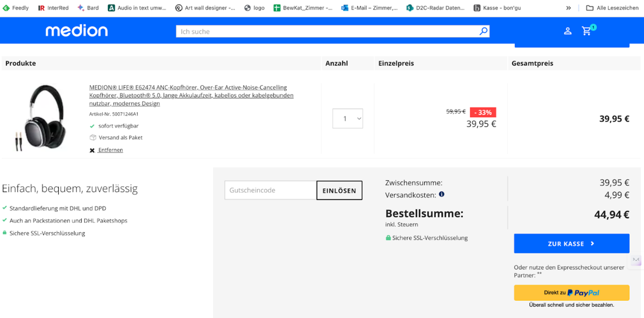Open the Bard bookmark

(x=88, y=8)
